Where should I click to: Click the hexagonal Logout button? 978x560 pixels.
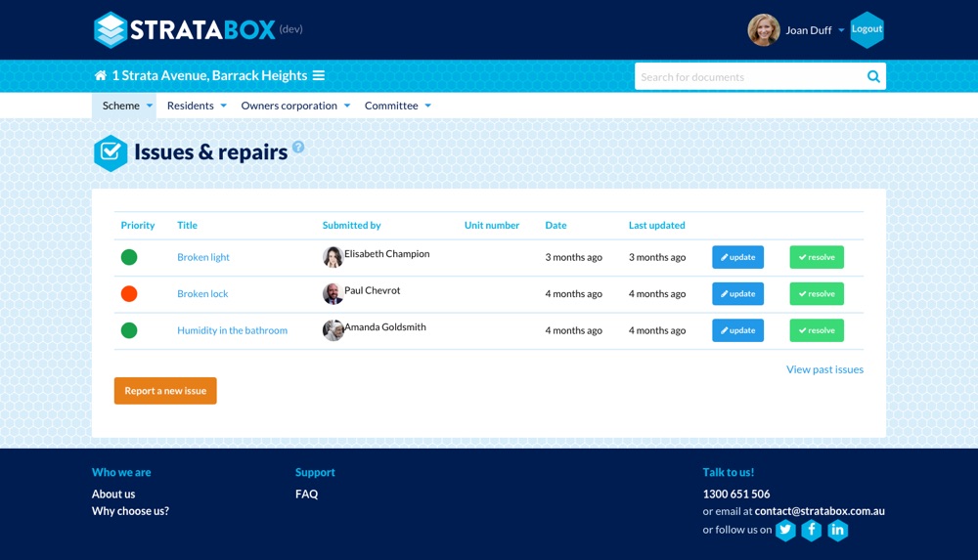[867, 29]
